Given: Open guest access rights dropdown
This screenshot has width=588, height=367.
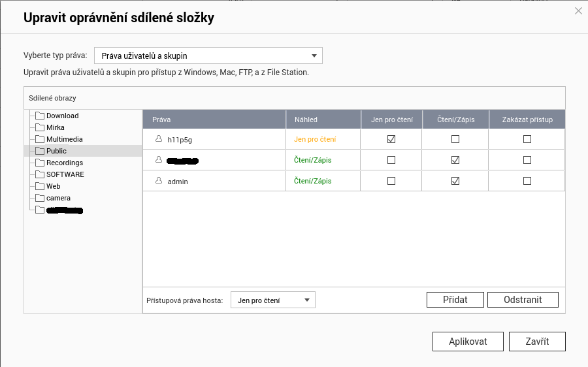Looking at the screenshot, I should [x=272, y=300].
